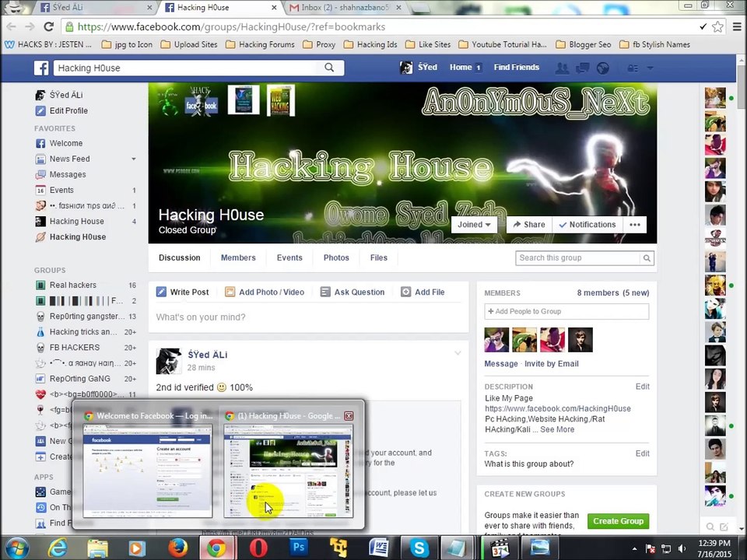747x560 pixels.
Task: Expand post options chevron on ŚYed ÄLi post
Action: coord(458,353)
